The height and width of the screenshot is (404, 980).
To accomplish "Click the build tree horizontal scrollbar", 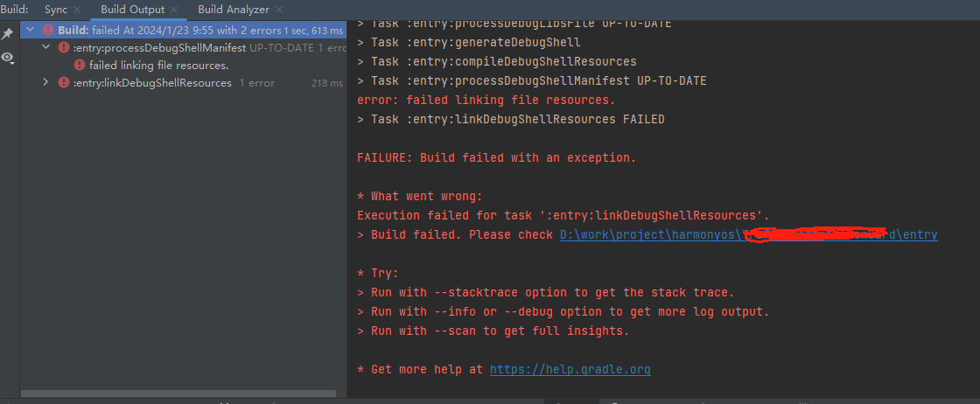I will (x=178, y=394).
